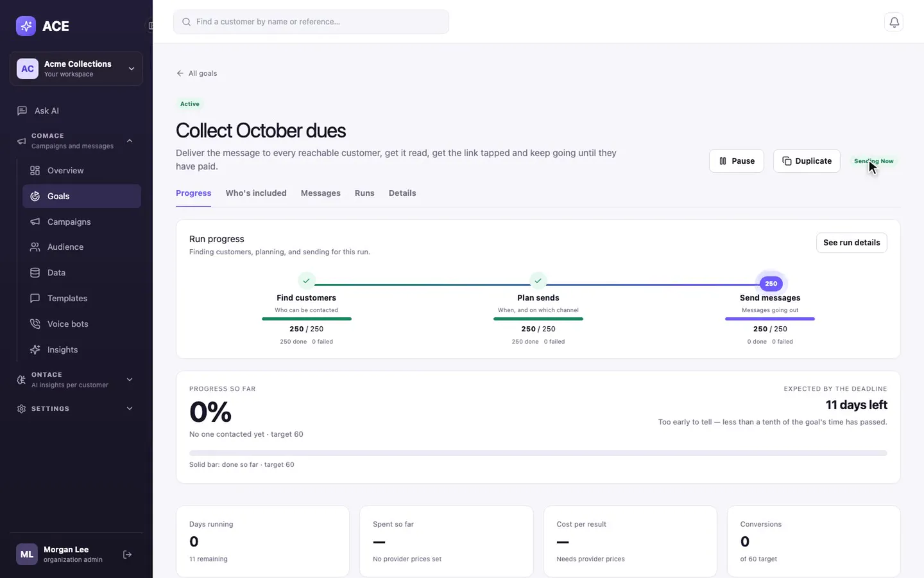Open Templates in the sidebar
924x578 pixels.
point(81,298)
